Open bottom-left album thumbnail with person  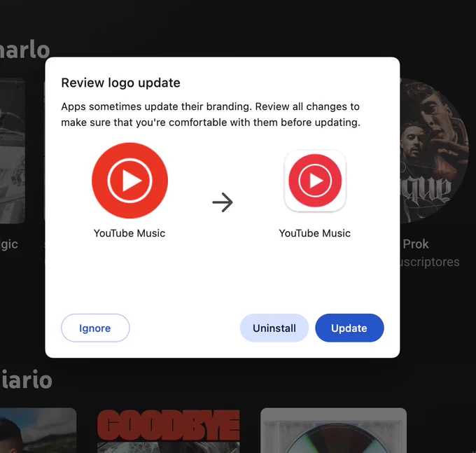click(x=38, y=431)
